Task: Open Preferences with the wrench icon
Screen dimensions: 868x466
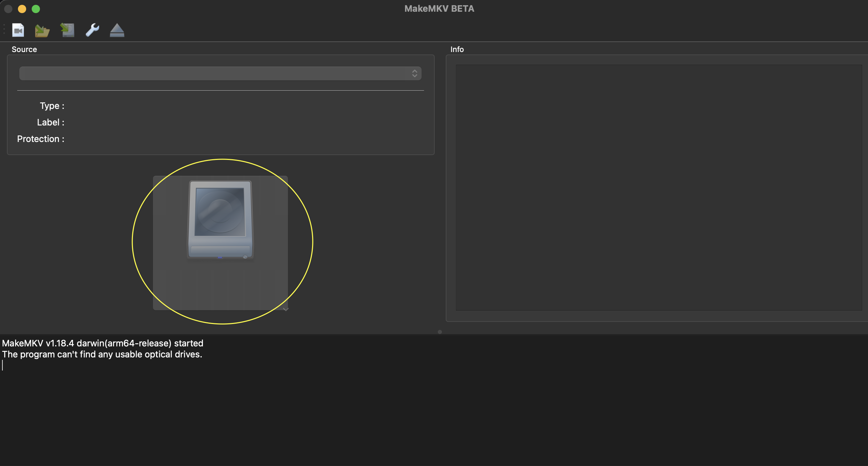Action: (92, 30)
